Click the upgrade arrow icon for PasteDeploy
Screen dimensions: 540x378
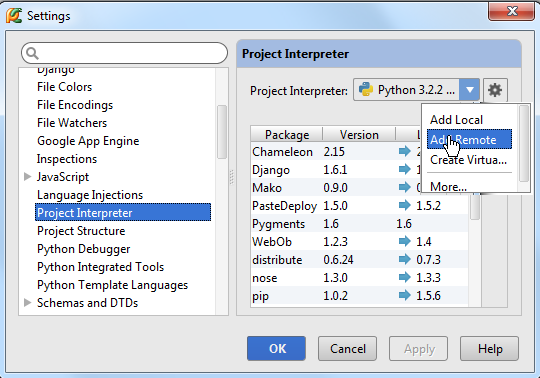(x=405, y=206)
